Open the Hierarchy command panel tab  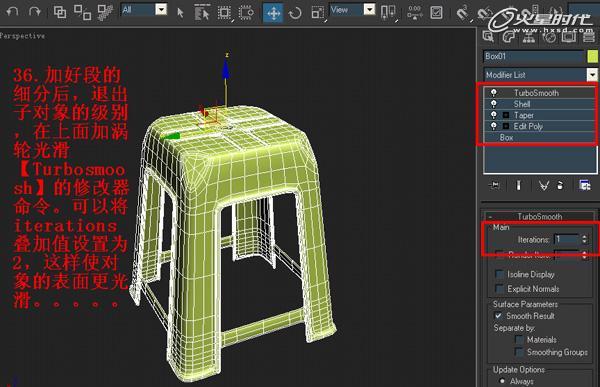(x=529, y=37)
